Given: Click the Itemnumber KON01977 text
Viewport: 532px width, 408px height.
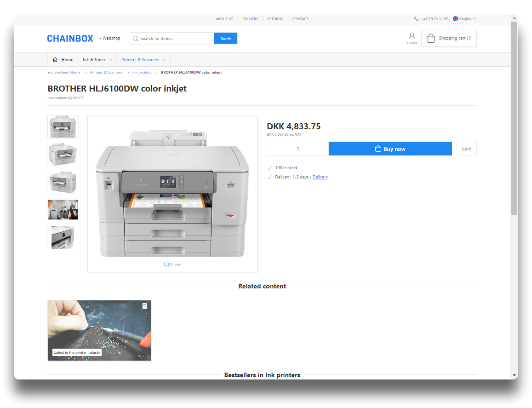Looking at the screenshot, I should point(66,98).
